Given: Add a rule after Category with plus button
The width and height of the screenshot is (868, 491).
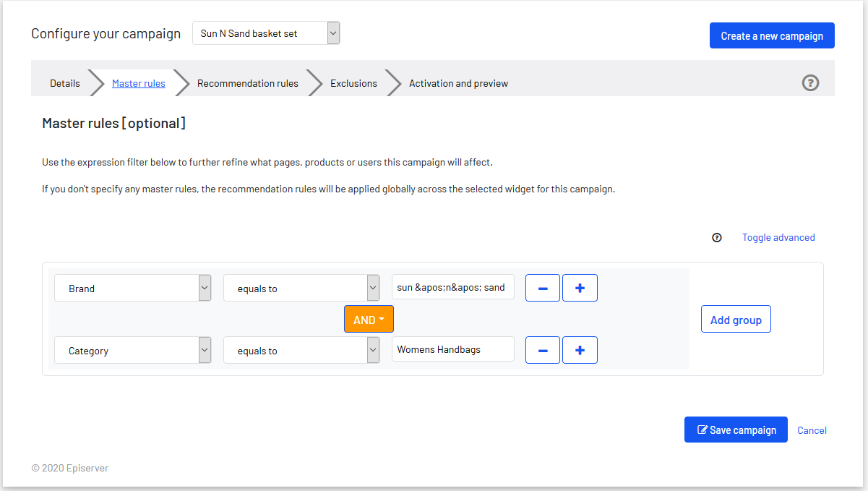Looking at the screenshot, I should point(580,350).
